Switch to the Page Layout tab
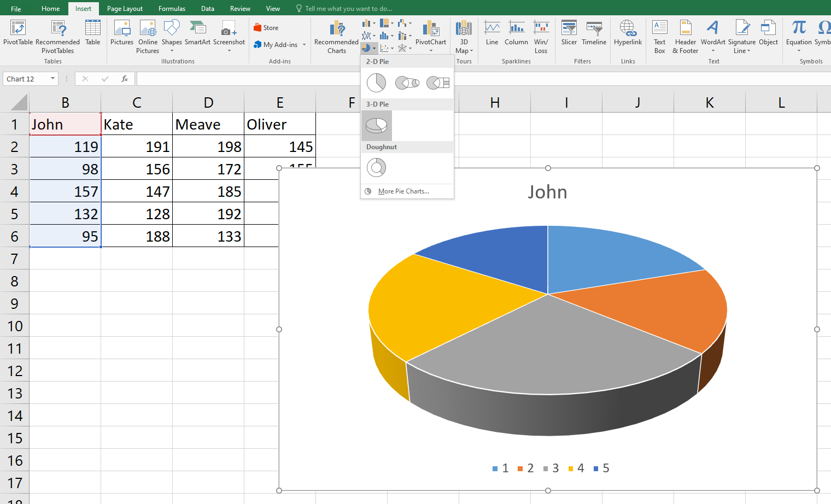The image size is (831, 504). coord(125,9)
